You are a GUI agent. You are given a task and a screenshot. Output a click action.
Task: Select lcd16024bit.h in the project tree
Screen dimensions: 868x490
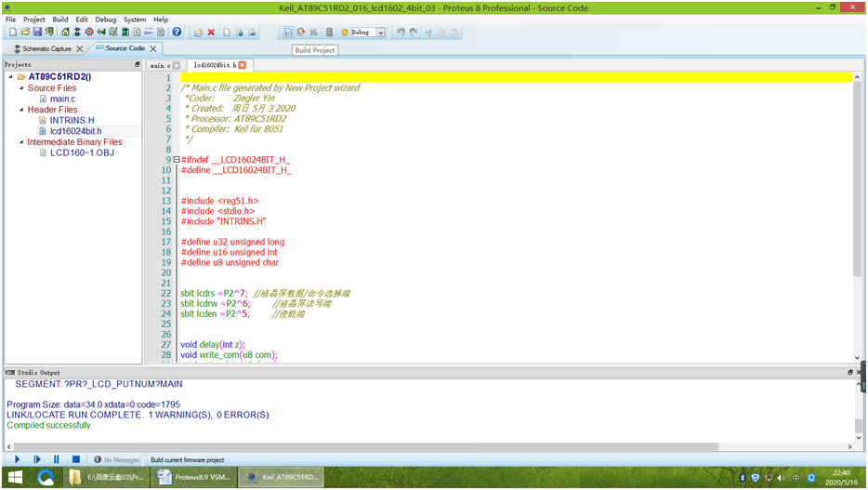click(x=76, y=131)
